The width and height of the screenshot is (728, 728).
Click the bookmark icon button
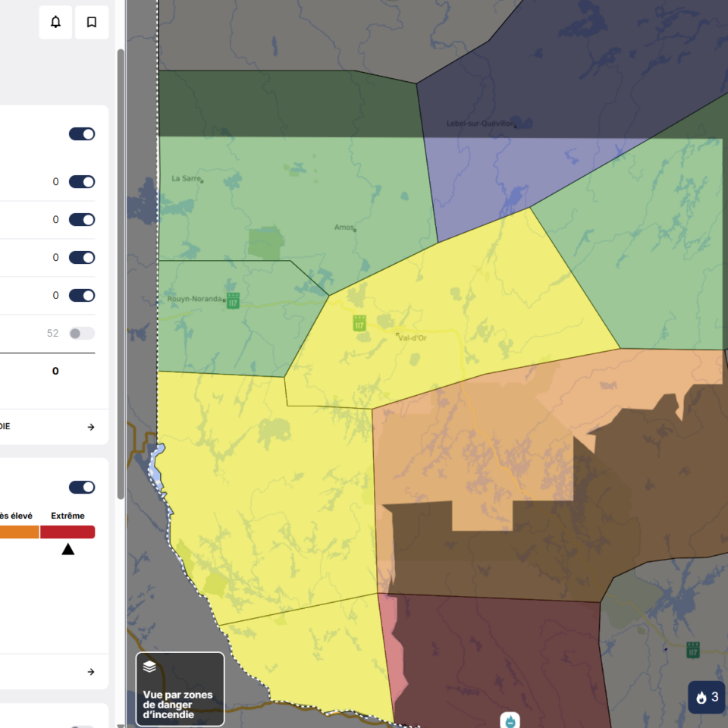point(92,22)
